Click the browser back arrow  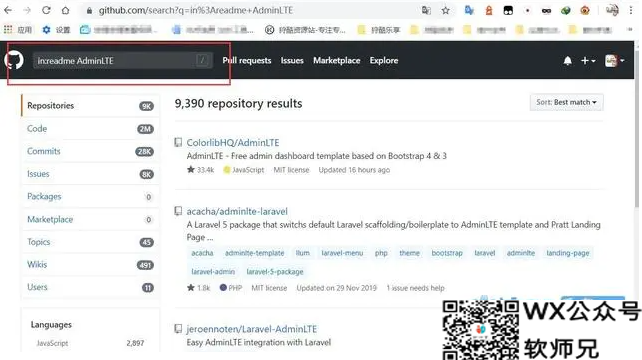point(8,10)
